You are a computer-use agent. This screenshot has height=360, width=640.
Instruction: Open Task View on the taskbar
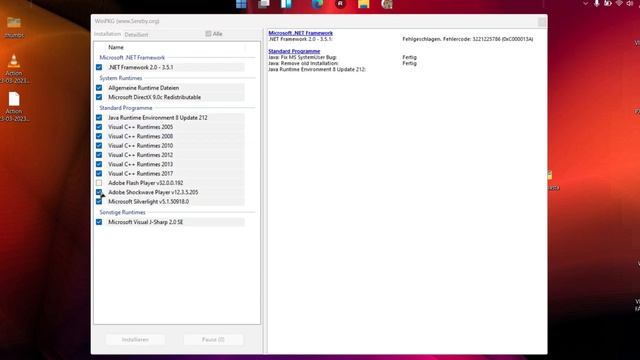point(264,4)
